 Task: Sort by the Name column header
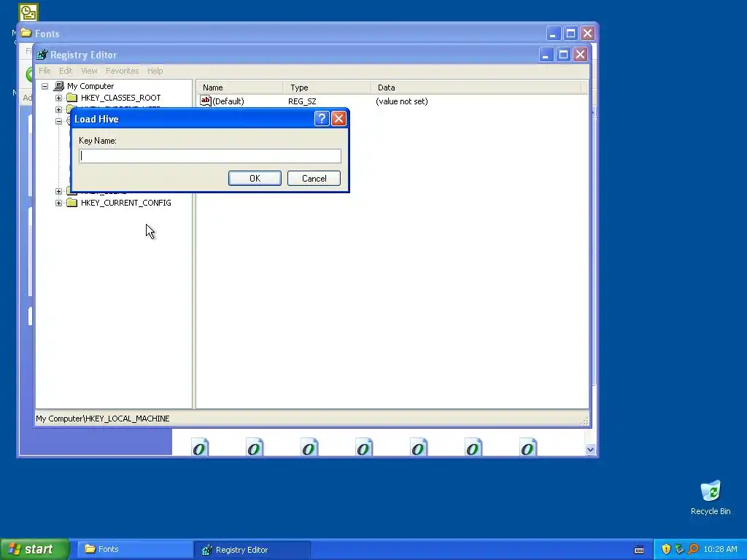(240, 87)
